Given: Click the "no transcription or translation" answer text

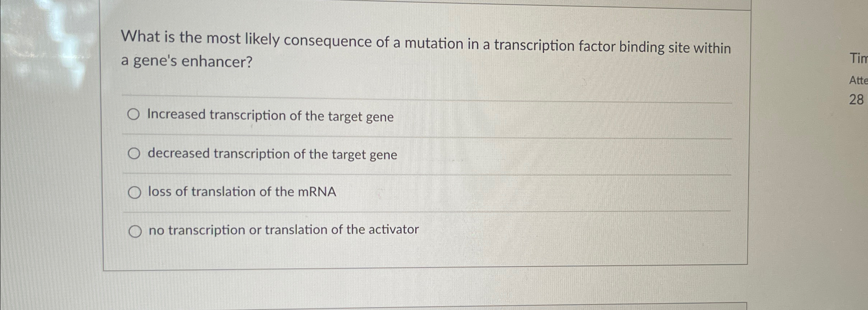Looking at the screenshot, I should point(283,230).
